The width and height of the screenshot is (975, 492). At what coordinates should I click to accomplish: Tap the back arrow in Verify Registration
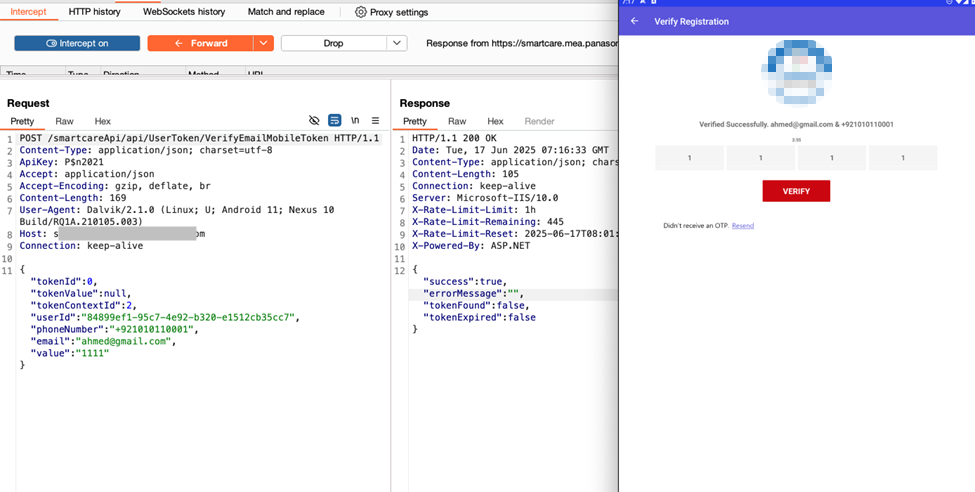click(x=634, y=21)
